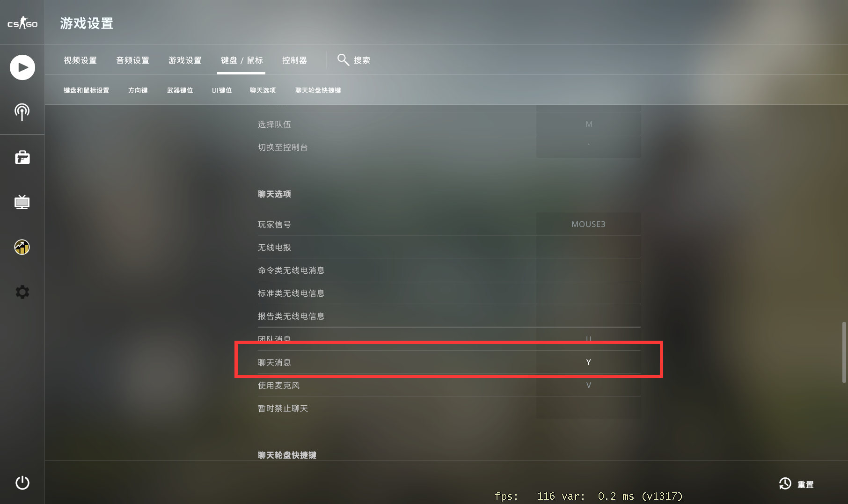Screen dimensions: 848x504
Task: Click the 重置 reset button
Action: [x=797, y=484]
